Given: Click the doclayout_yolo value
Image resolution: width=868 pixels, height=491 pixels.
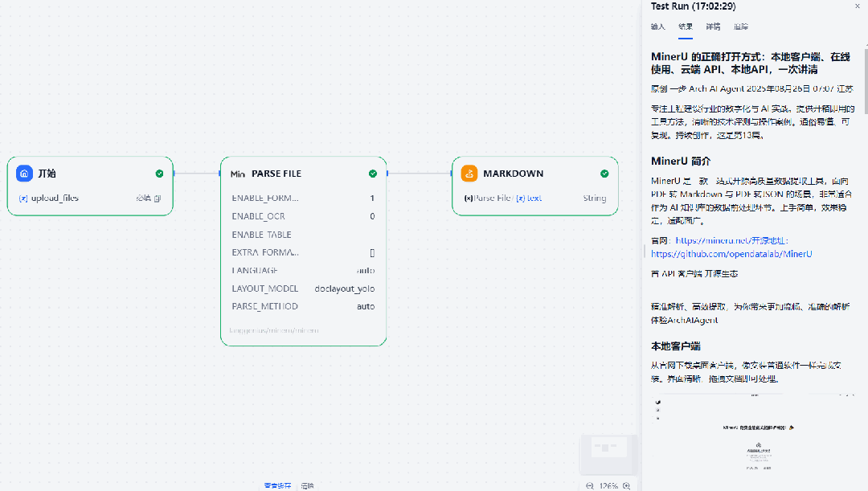Looking at the screenshot, I should pos(344,289).
